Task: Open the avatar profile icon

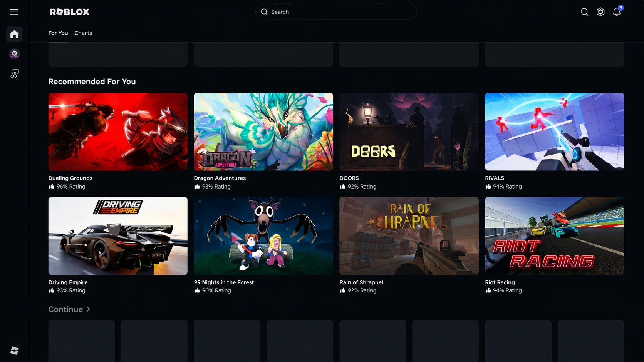Action: 14,54
